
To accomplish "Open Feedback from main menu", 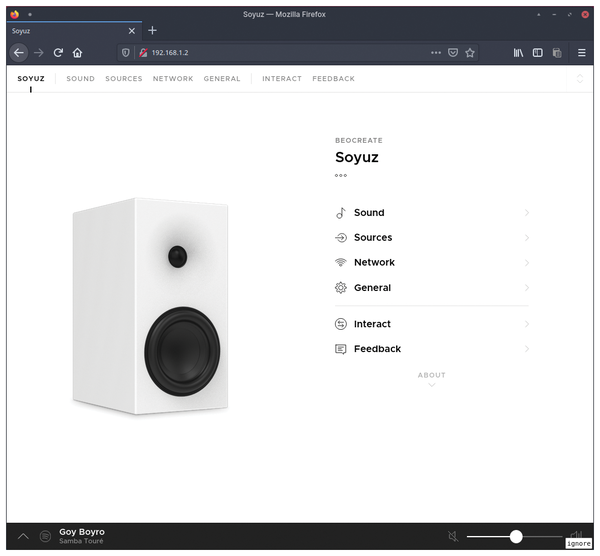I will click(432, 349).
